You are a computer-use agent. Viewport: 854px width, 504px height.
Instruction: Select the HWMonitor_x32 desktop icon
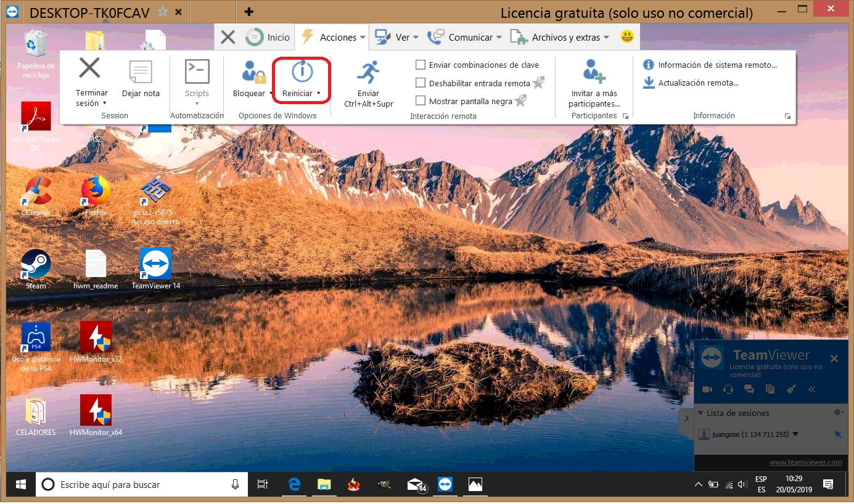coord(96,343)
